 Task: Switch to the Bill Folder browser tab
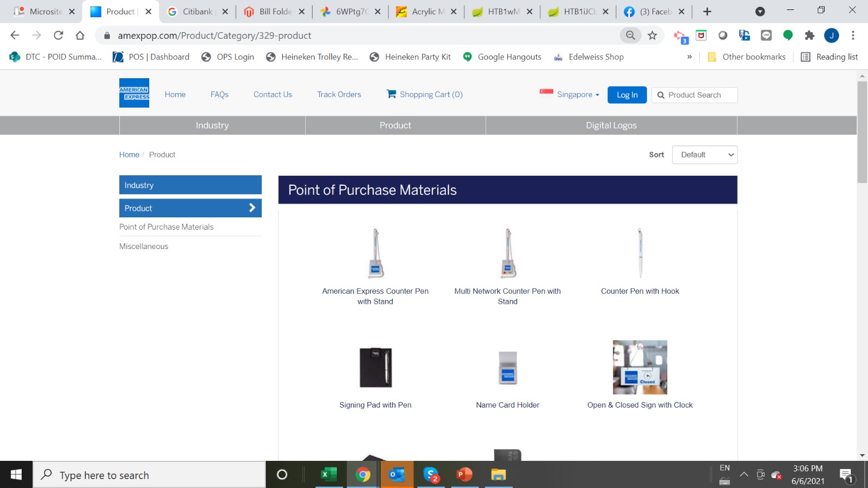tap(274, 12)
